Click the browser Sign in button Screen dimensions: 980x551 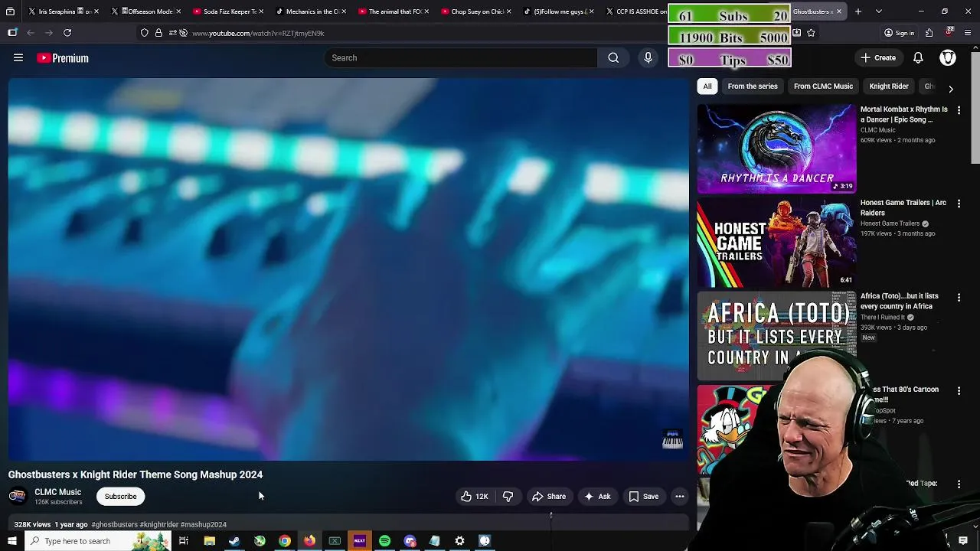coord(899,33)
